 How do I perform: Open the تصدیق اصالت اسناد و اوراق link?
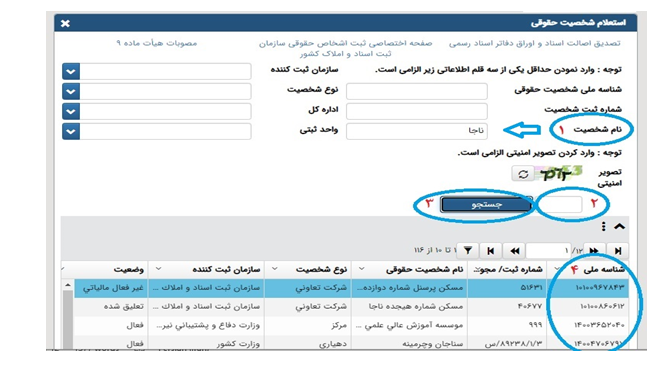click(534, 43)
